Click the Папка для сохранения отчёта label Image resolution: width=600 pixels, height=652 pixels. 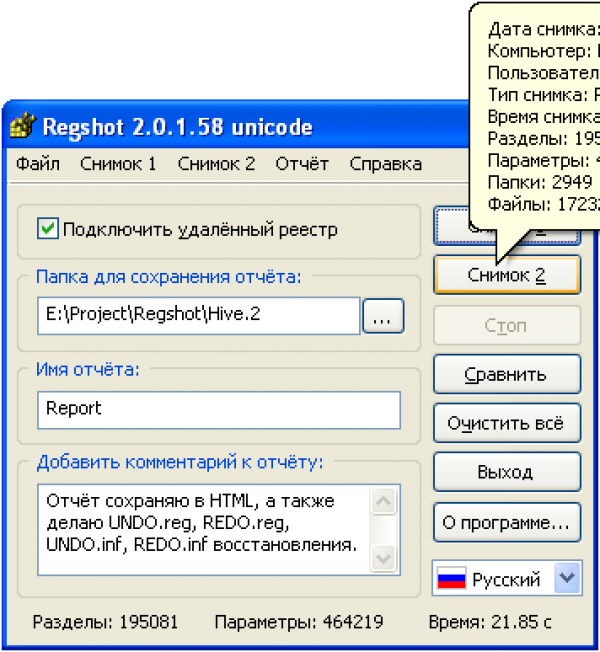(x=168, y=277)
